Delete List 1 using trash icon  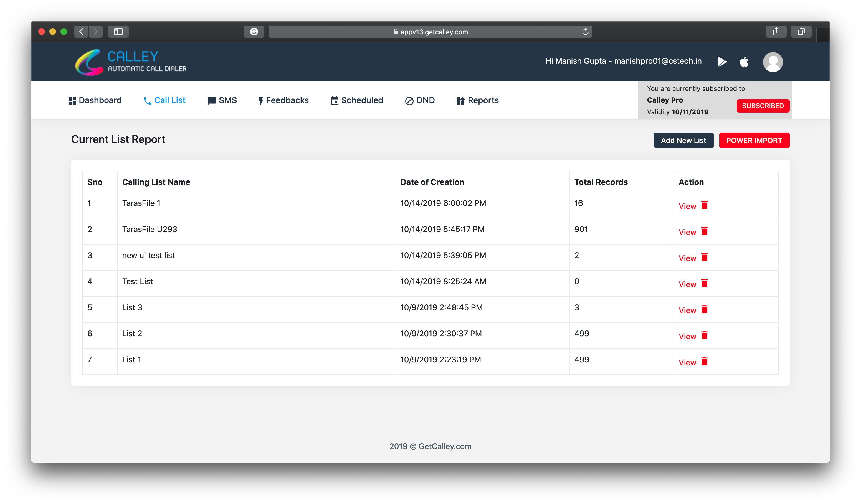tap(704, 361)
